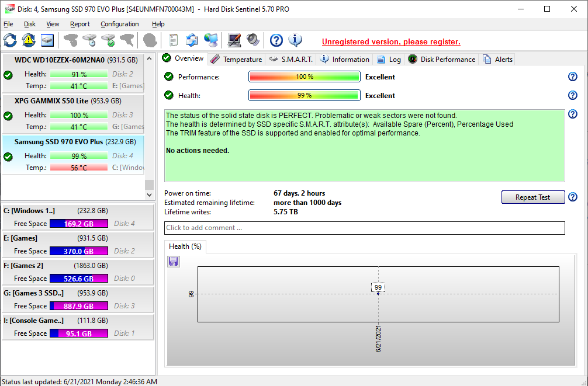Select the G: [Games 3 SSD..] partition
Viewport: 588px width, 386px height.
tap(78, 299)
